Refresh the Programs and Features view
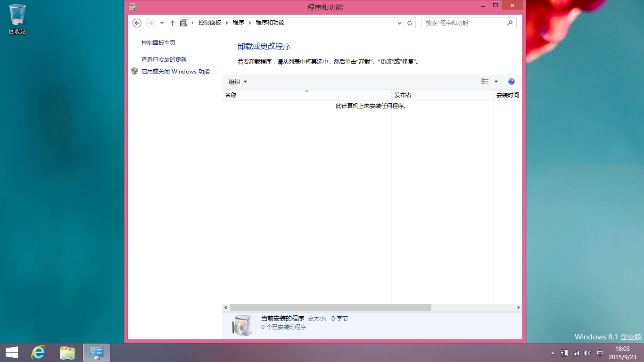 [x=410, y=23]
